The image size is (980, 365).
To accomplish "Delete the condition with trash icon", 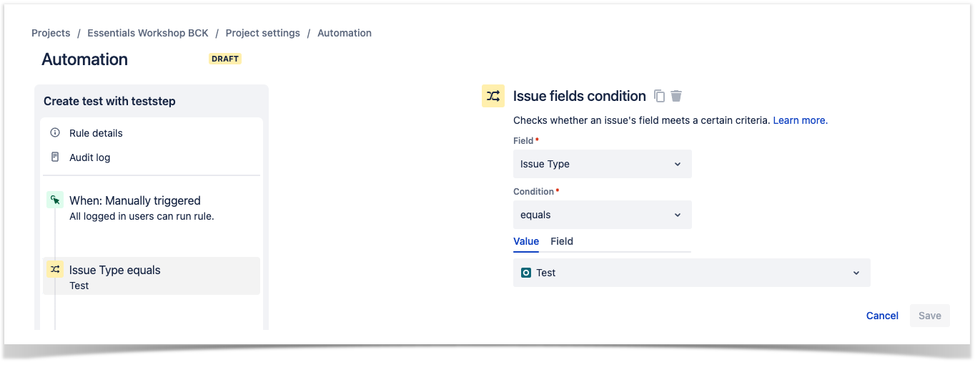I will click(x=676, y=96).
